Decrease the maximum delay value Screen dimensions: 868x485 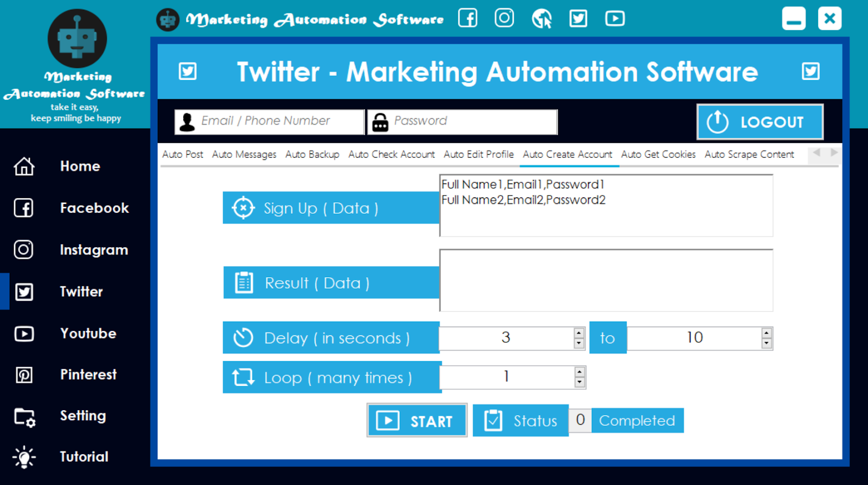click(x=767, y=343)
